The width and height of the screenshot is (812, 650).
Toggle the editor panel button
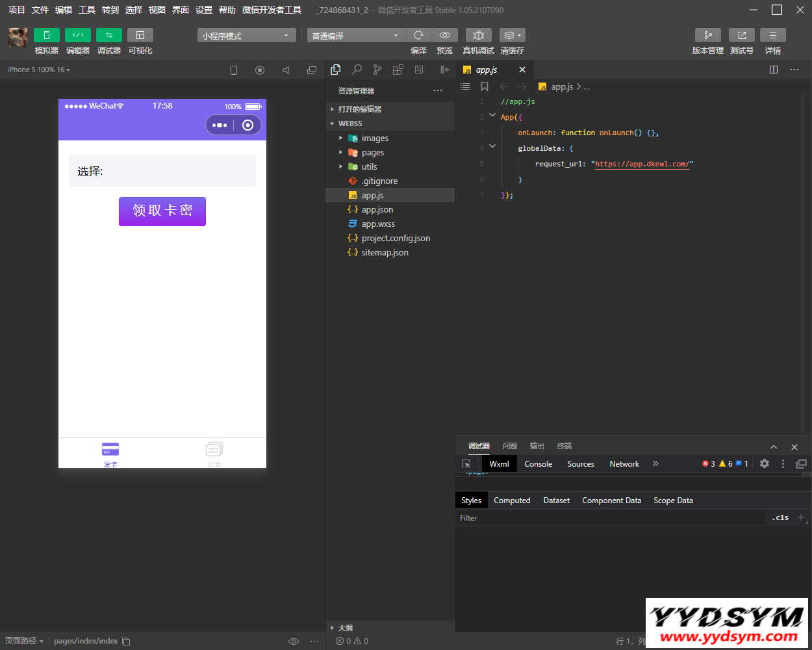[x=78, y=35]
